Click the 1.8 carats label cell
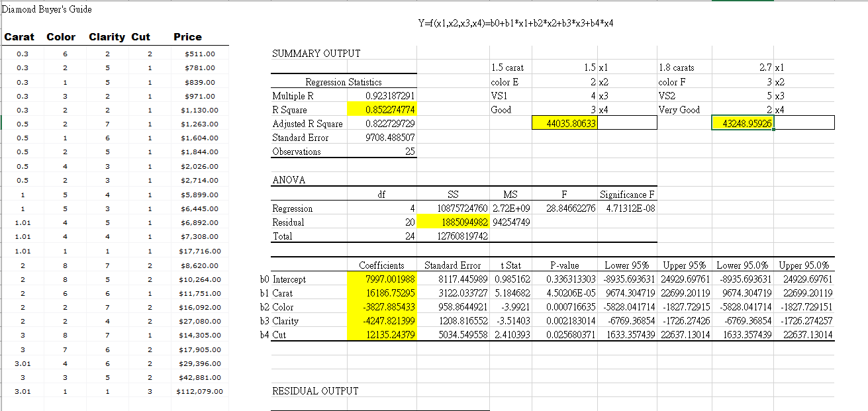The image size is (868, 411). click(677, 68)
